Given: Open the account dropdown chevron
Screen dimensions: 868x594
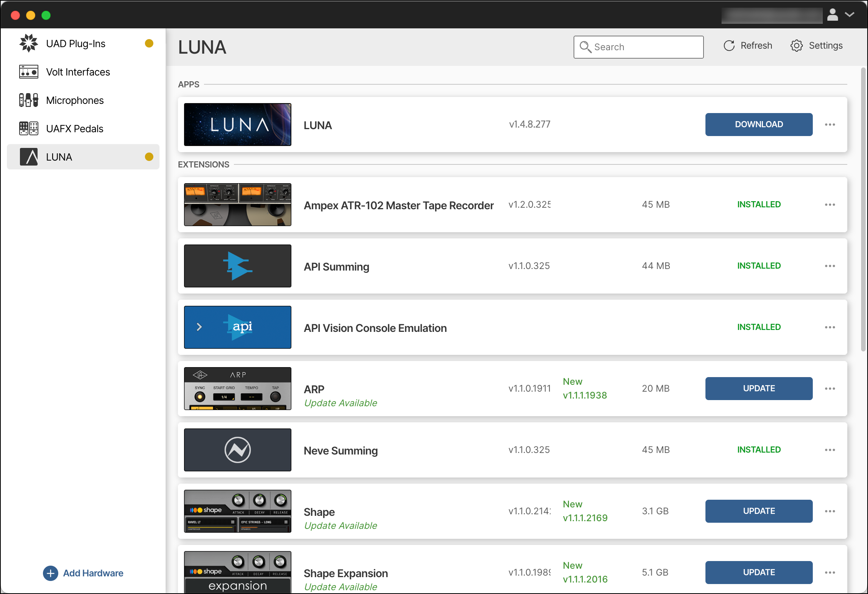Looking at the screenshot, I should pos(850,15).
